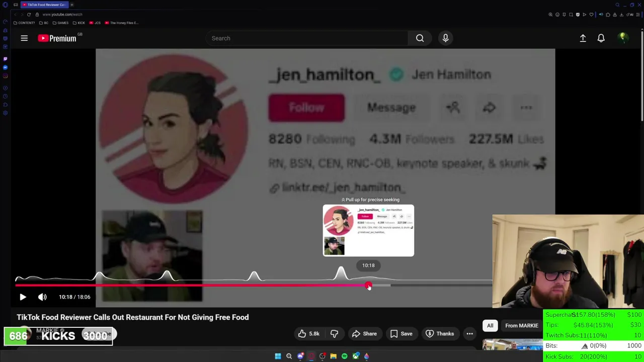This screenshot has width=644, height=362.
Task: Open the Xbox app from the taskbar
Action: click(356, 356)
